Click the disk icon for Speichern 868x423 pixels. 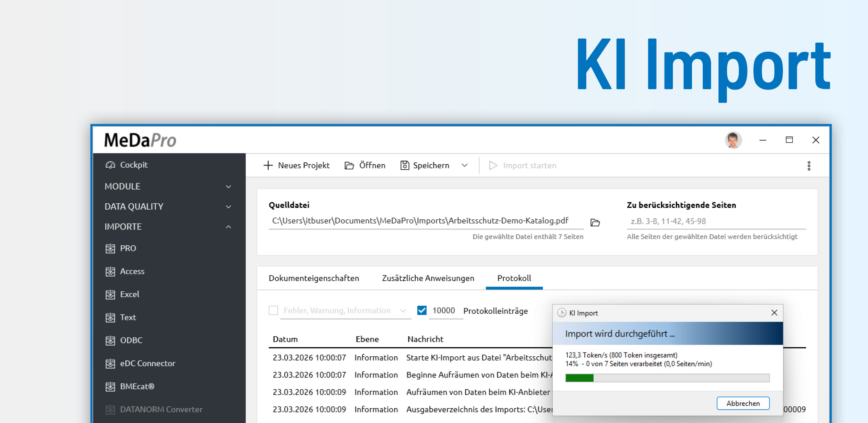(x=404, y=166)
